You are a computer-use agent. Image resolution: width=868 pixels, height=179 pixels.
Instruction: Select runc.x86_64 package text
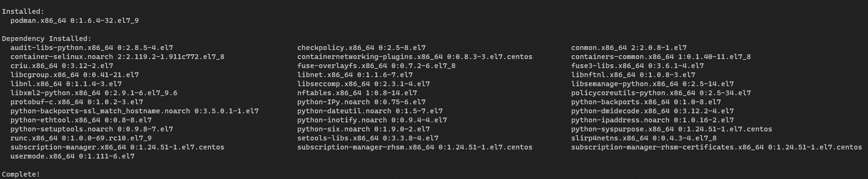81,138
